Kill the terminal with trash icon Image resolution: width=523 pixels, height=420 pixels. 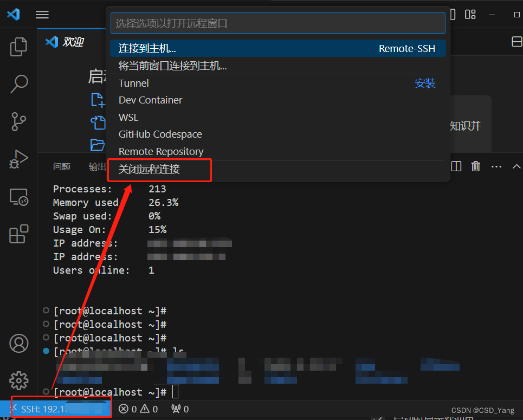pos(475,166)
